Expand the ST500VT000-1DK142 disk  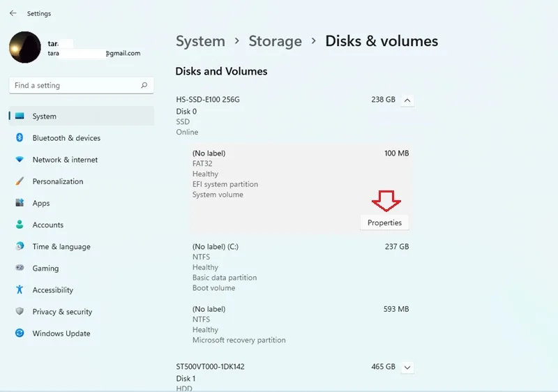point(407,368)
